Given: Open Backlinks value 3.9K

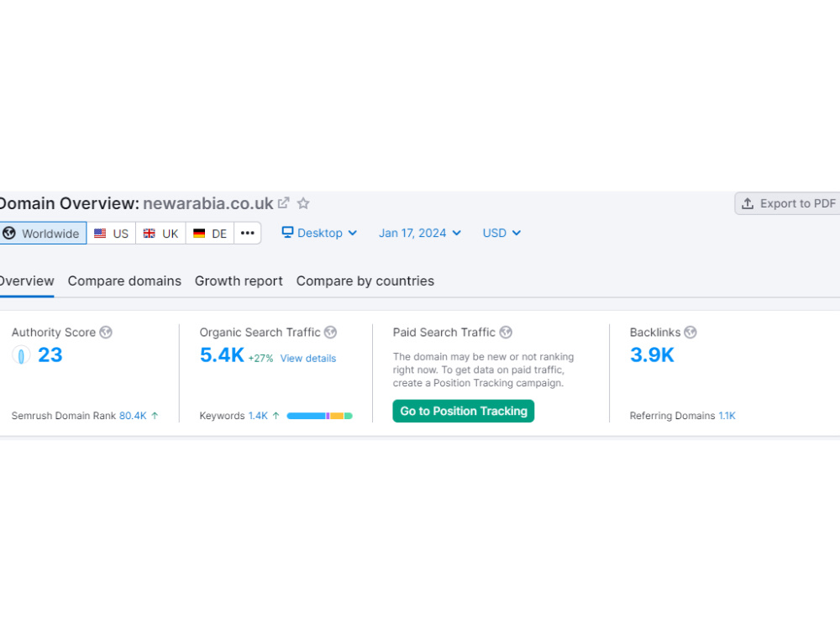Looking at the screenshot, I should pos(652,355).
